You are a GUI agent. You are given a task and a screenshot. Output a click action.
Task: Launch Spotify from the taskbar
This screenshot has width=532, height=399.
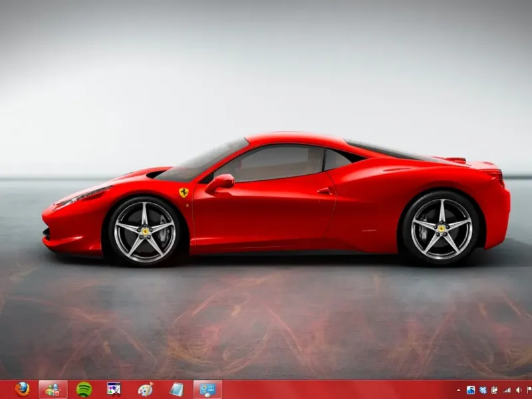point(84,389)
